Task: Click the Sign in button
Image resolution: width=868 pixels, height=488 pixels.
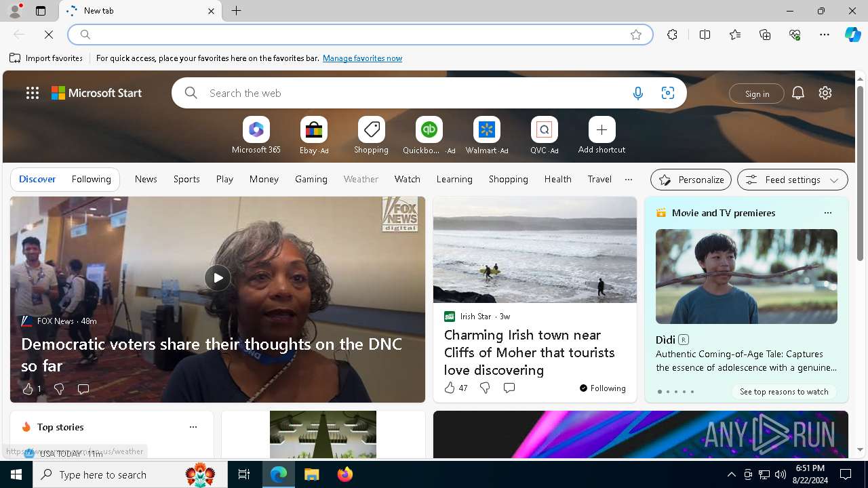Action: click(757, 94)
